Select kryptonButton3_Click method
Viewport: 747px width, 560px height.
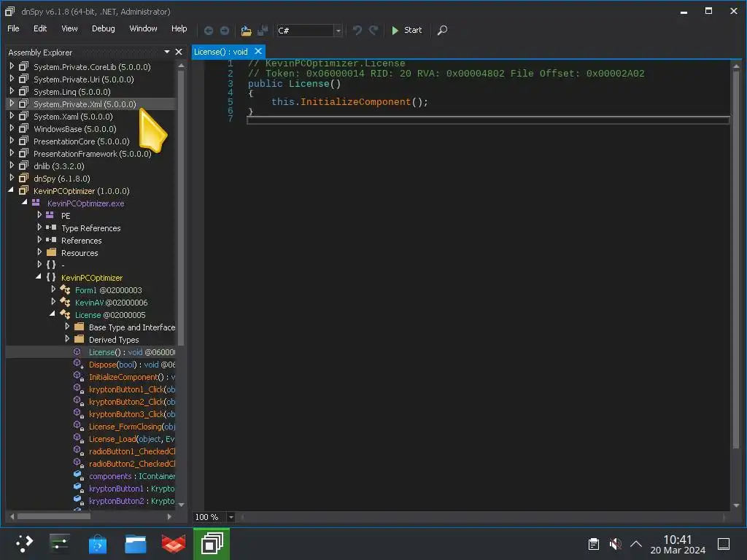click(132, 414)
